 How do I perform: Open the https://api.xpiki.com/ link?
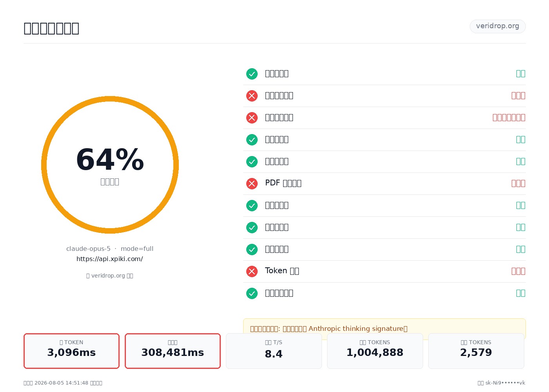point(109,259)
